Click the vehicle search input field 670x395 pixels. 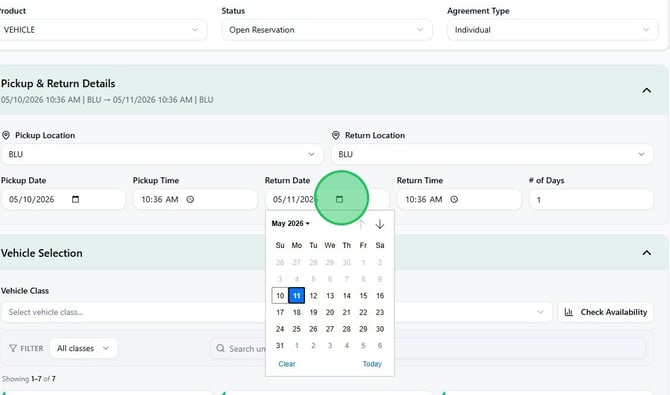coord(428,348)
